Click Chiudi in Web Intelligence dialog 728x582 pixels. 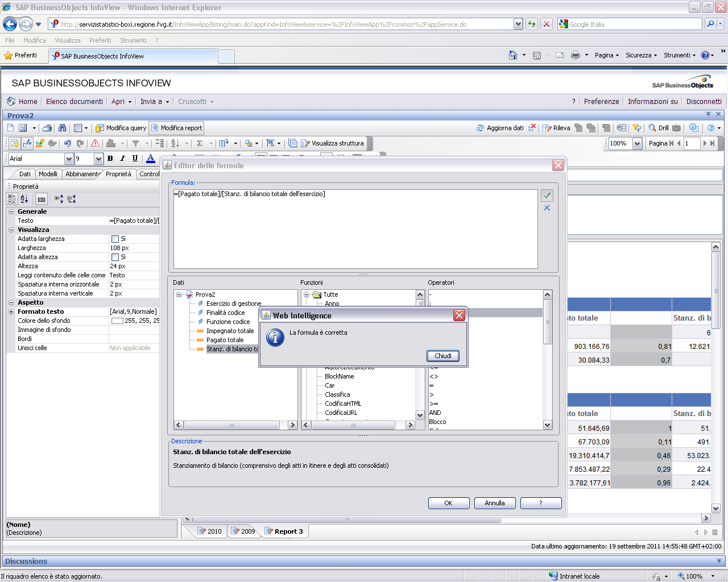(443, 356)
